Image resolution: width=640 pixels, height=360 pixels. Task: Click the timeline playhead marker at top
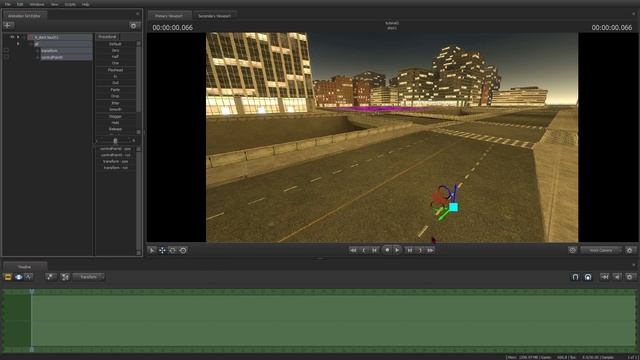click(32, 291)
